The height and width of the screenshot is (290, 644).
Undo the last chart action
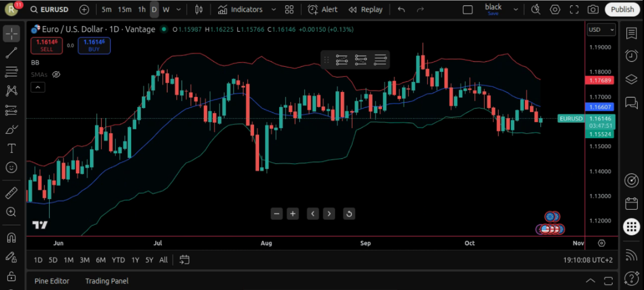click(x=401, y=10)
